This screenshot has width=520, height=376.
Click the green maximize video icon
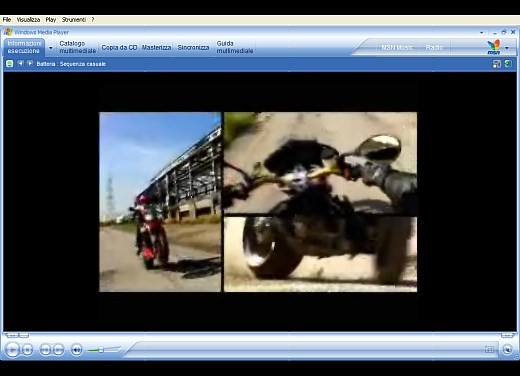click(508, 63)
